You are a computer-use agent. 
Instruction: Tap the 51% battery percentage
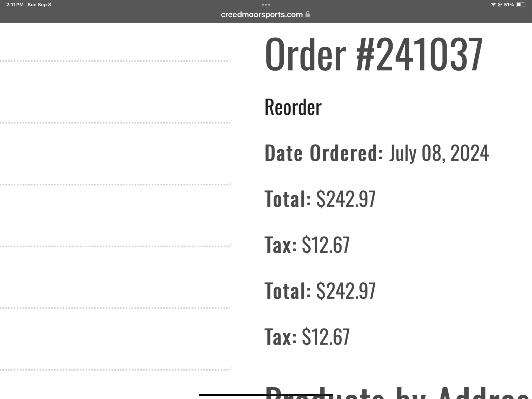click(509, 5)
